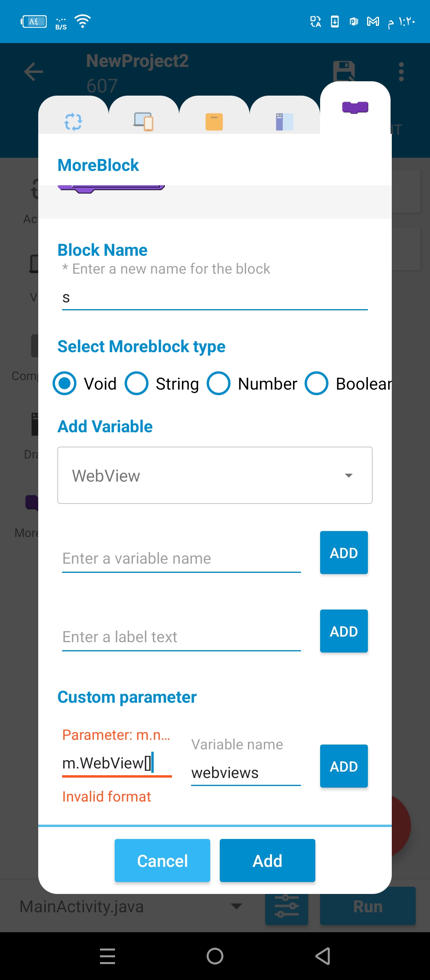Open the orange box tab icon
This screenshot has width=430, height=980.
214,122
